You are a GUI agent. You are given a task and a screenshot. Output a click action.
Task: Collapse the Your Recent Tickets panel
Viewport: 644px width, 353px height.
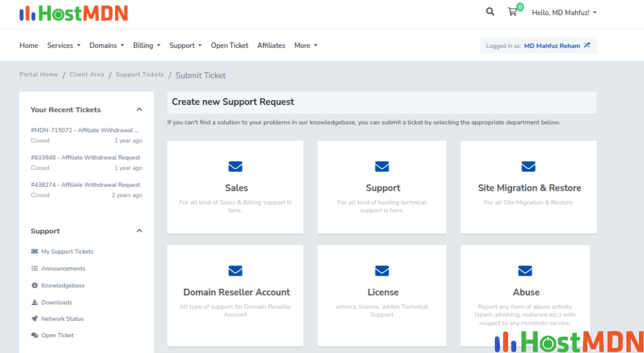(x=139, y=109)
